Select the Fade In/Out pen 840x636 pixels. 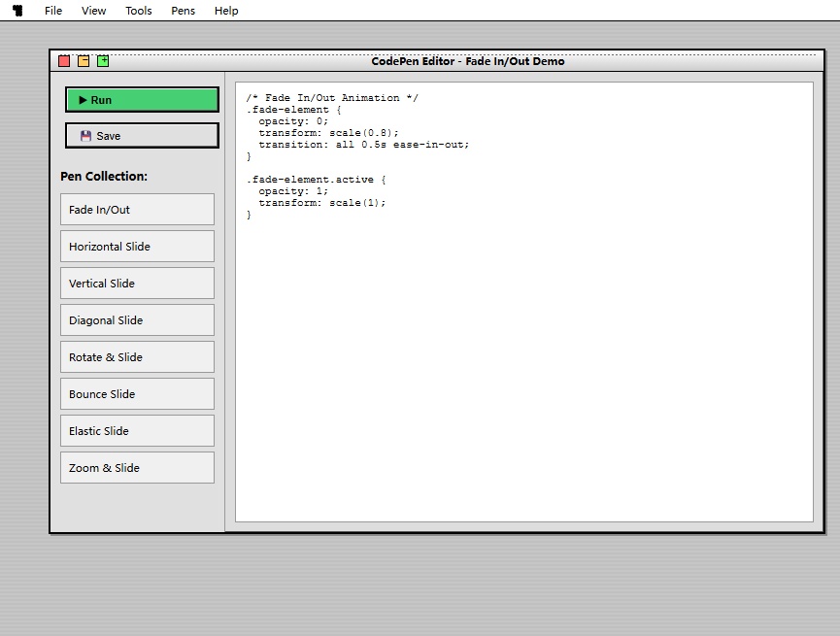(x=137, y=210)
